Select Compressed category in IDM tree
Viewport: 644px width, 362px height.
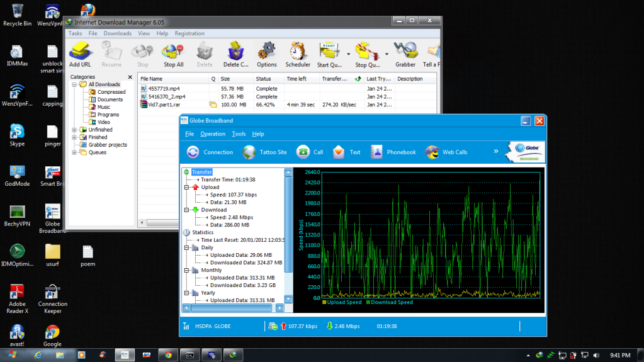coord(111,92)
